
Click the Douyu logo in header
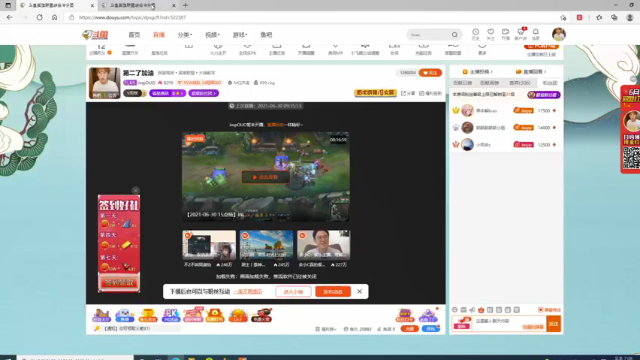point(95,35)
